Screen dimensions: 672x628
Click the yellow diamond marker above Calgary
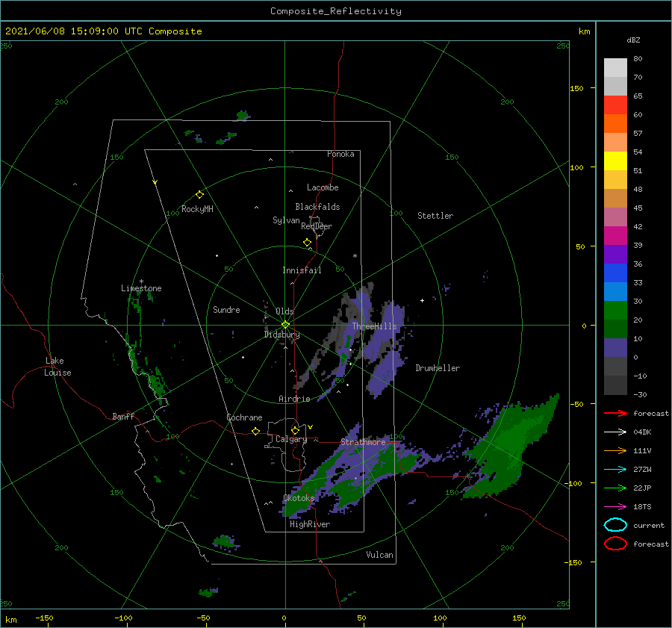tap(295, 430)
